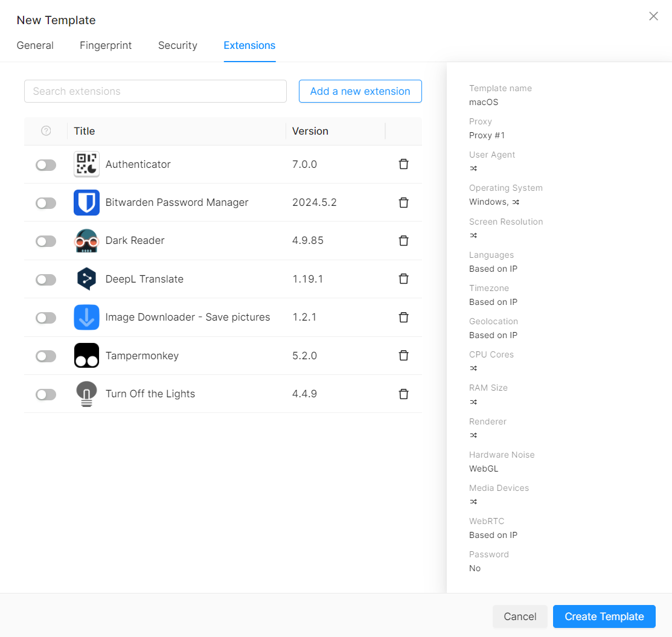The image size is (672, 637).
Task: Click the shuffle icon under User Agent
Action: [473, 168]
